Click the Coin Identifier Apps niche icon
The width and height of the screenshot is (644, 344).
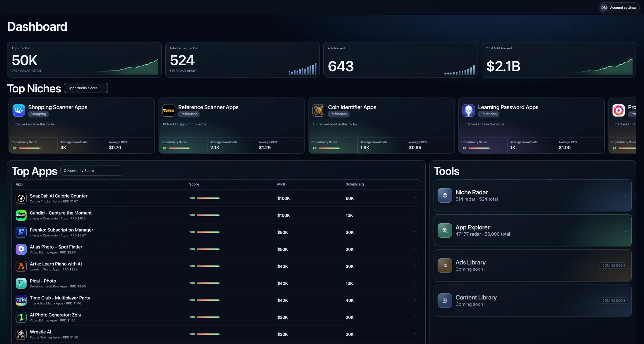318,110
